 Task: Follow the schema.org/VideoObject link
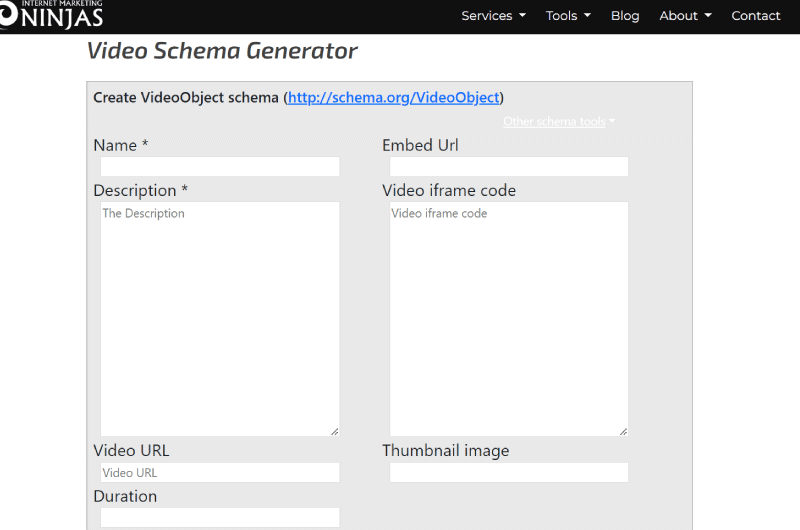point(393,97)
